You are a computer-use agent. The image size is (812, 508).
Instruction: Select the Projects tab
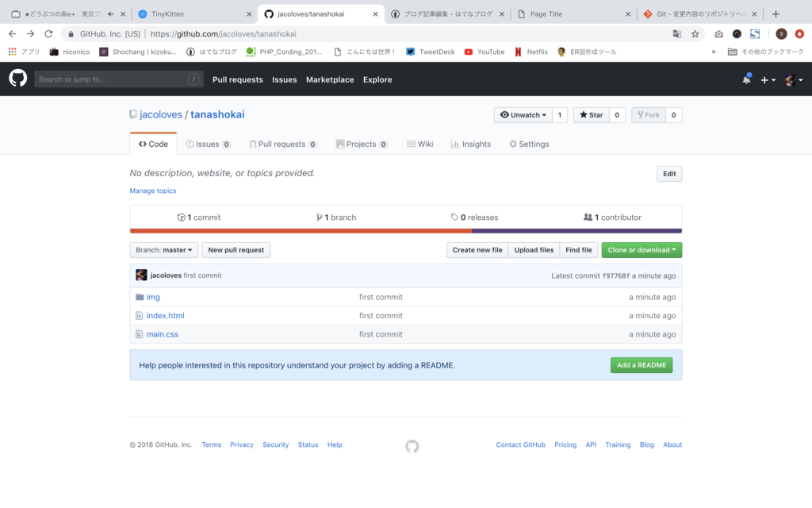(x=362, y=144)
